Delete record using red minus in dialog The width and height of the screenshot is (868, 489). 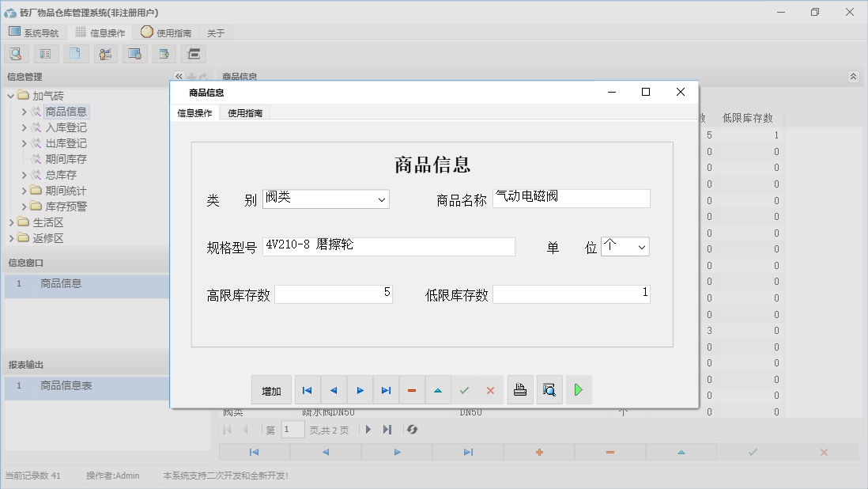coord(411,389)
